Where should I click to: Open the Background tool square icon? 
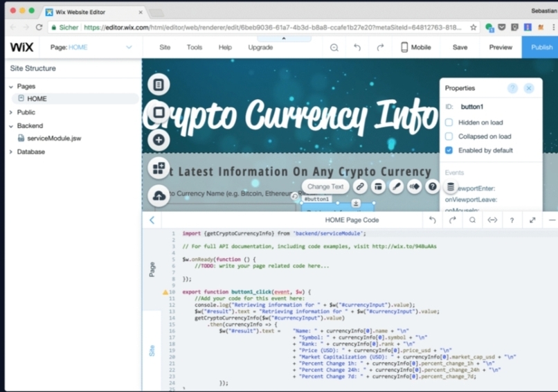click(x=159, y=112)
